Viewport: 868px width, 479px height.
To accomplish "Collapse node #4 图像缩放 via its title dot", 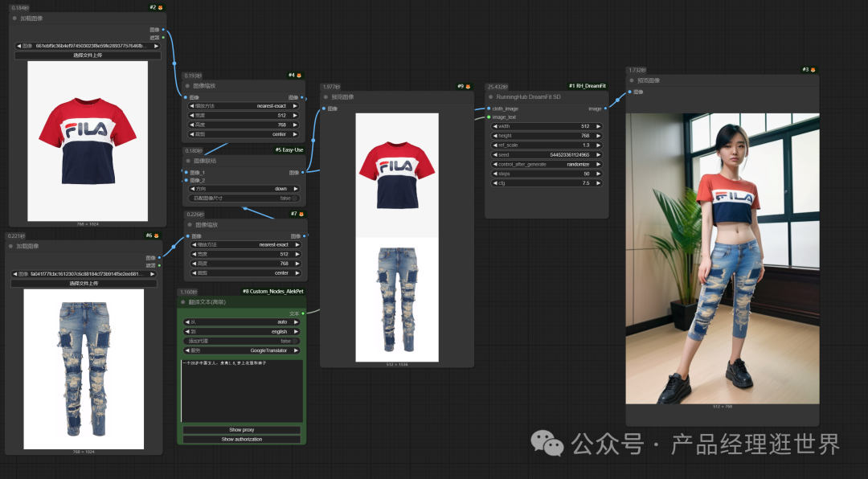I will point(187,86).
